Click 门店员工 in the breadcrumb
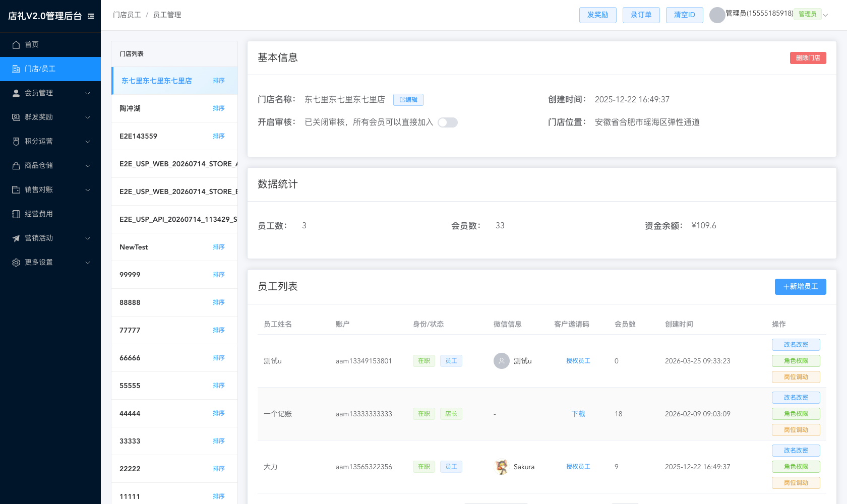Viewport: 847px width, 504px height. [x=127, y=15]
